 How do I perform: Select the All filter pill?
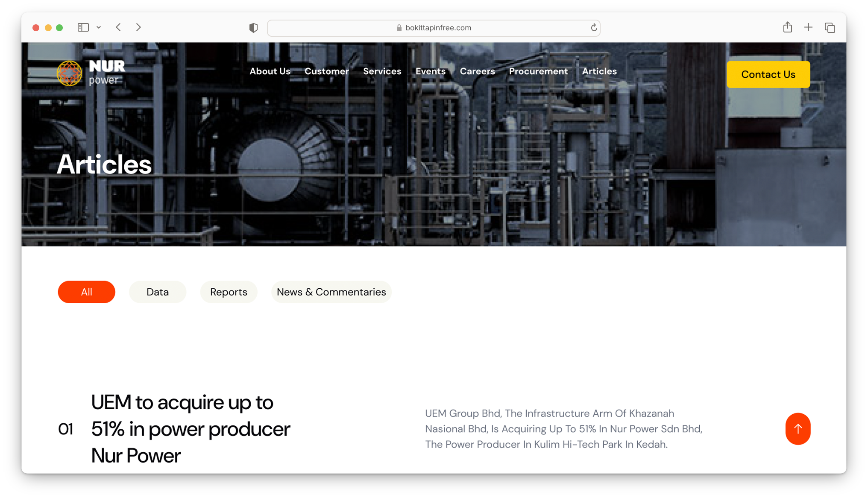(86, 292)
